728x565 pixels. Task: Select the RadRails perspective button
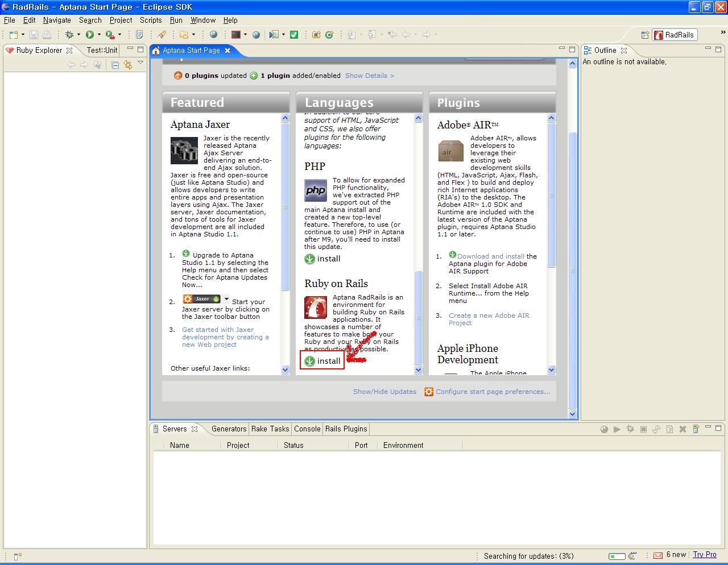(x=675, y=35)
